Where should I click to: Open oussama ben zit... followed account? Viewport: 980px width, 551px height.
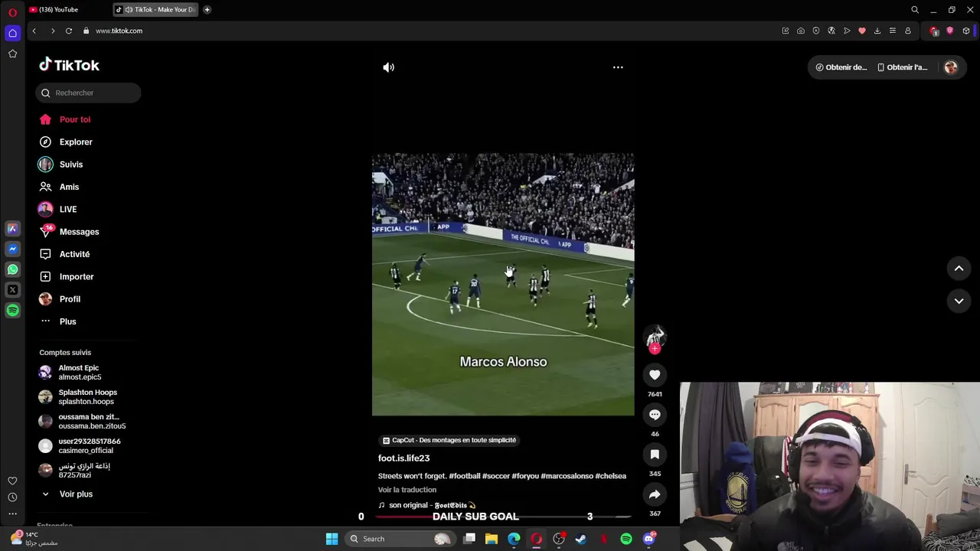(x=87, y=422)
